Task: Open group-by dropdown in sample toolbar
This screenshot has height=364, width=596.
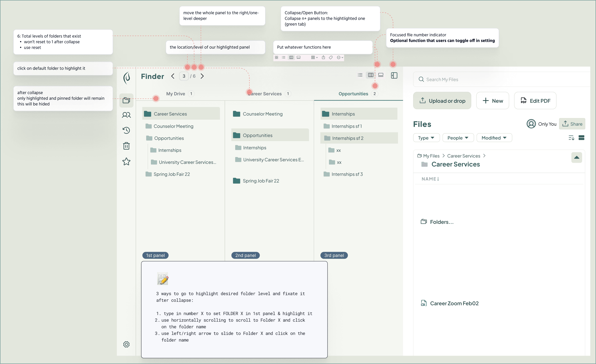Action: (x=314, y=57)
